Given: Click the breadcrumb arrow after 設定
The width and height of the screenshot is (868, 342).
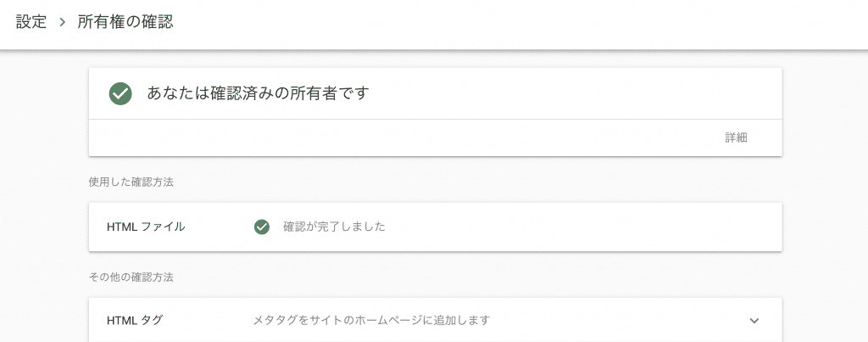Looking at the screenshot, I should coord(62,22).
